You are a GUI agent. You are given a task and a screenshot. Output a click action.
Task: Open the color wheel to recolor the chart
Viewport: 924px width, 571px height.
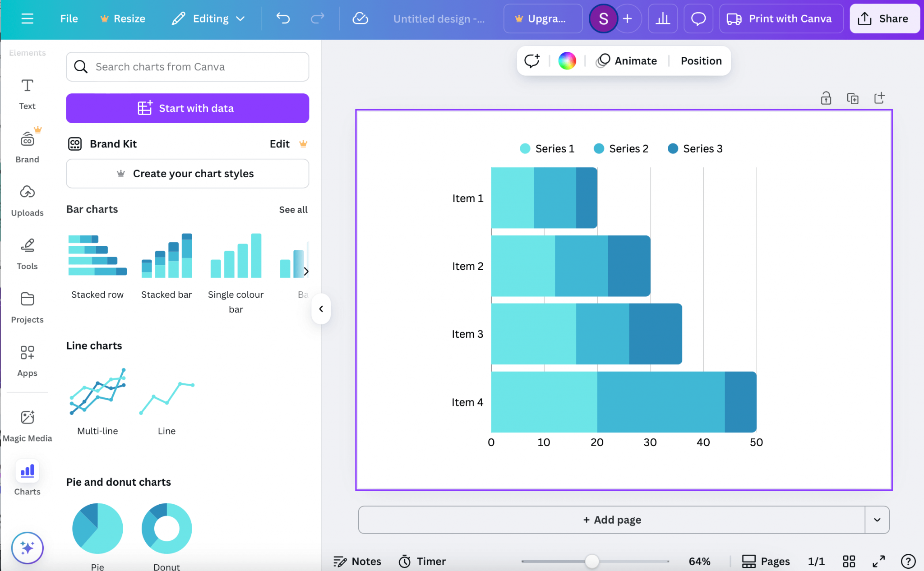point(566,60)
